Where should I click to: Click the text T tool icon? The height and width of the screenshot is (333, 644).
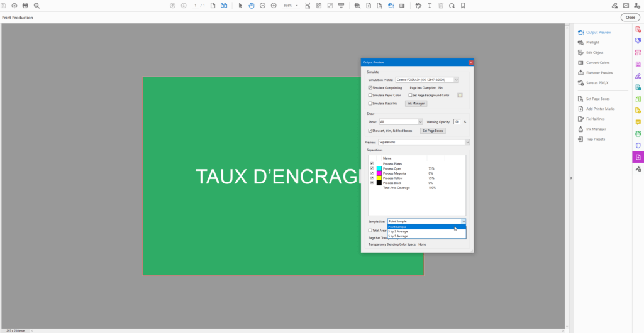[430, 6]
